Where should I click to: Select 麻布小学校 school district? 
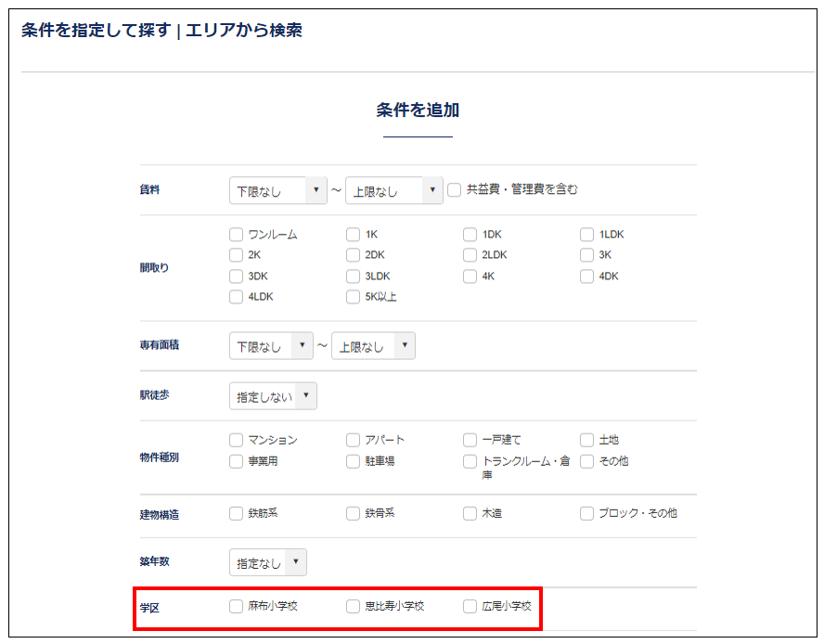click(x=236, y=606)
